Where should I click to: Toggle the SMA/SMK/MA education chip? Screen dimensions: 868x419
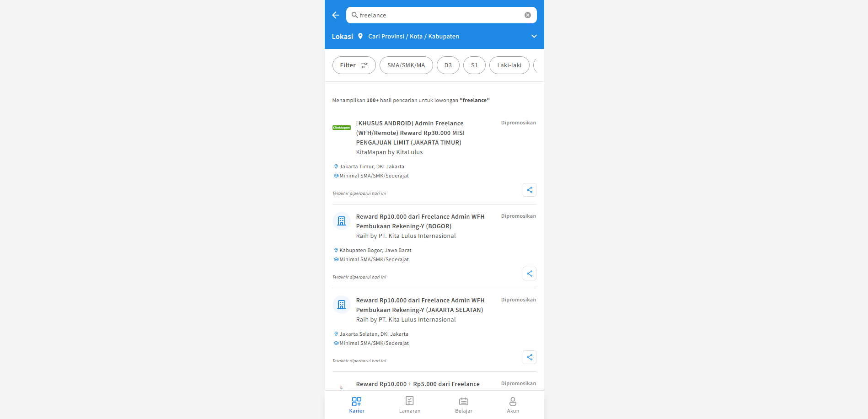[406, 65]
